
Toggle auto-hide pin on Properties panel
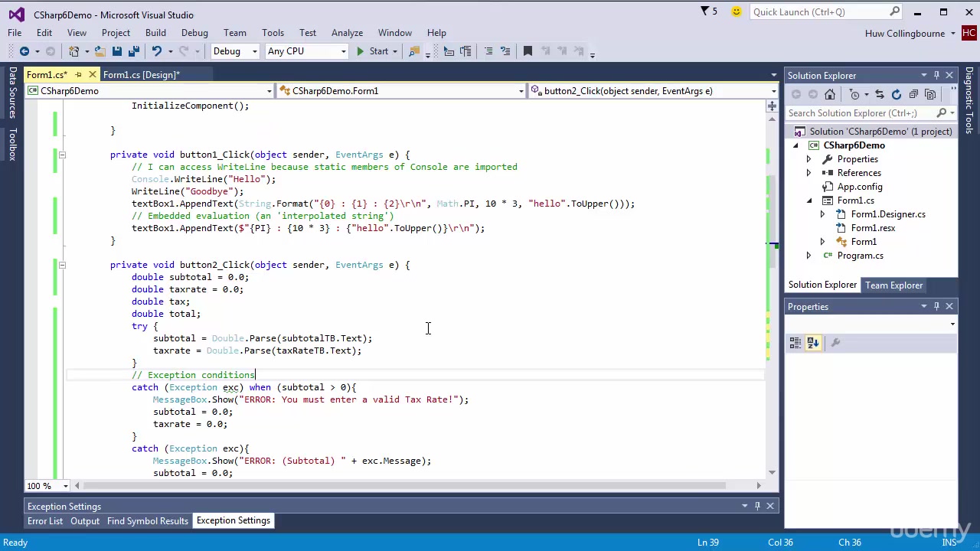936,306
